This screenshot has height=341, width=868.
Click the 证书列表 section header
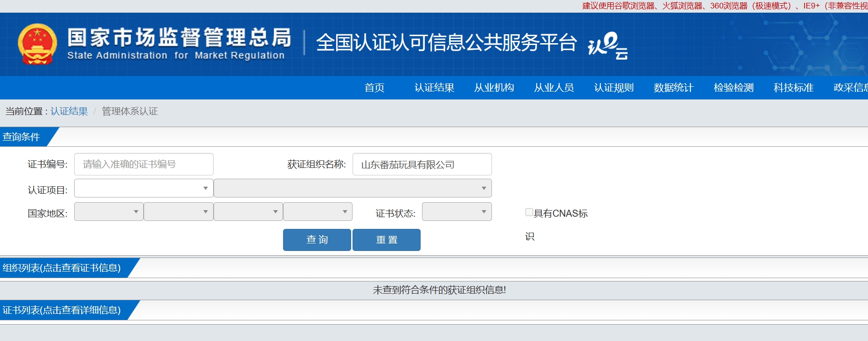(x=61, y=310)
